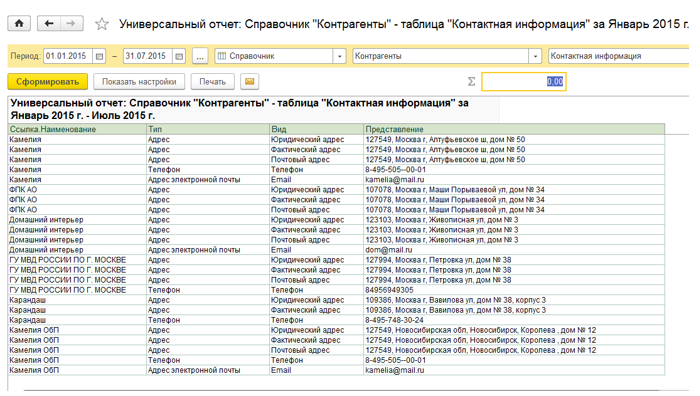This screenshot has height=396, width=700.
Task: Select cell dom@mail.ru
Action: [x=514, y=250]
